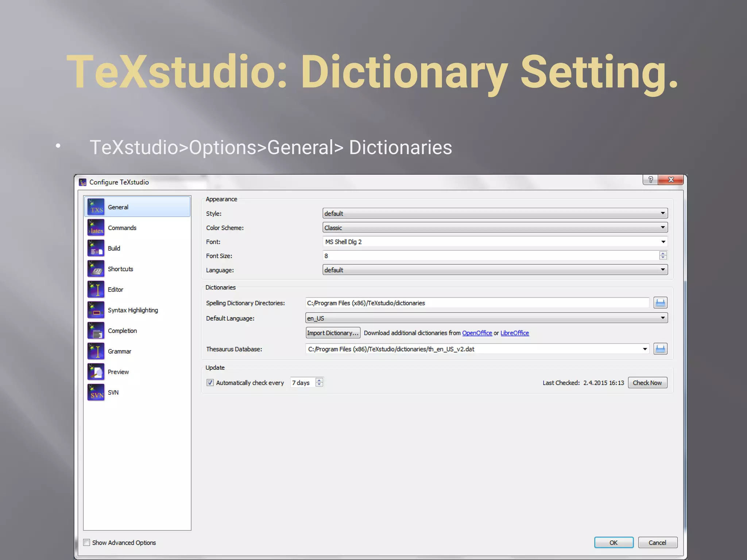Screen dimensions: 747x560
Task: Increase Font Size with up arrow
Action: tap(663, 253)
